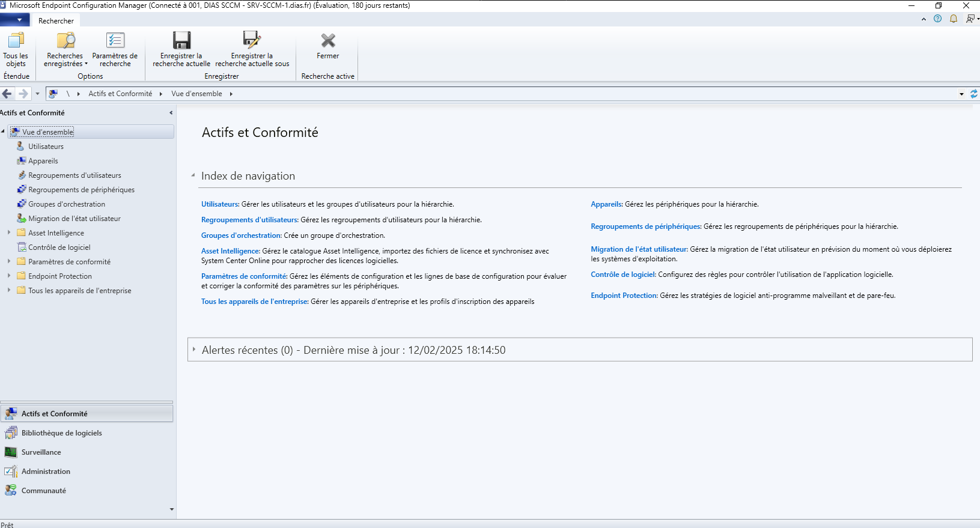Click Enregistrer la recherche actuelle sous
The width and height of the screenshot is (980, 528).
252,49
